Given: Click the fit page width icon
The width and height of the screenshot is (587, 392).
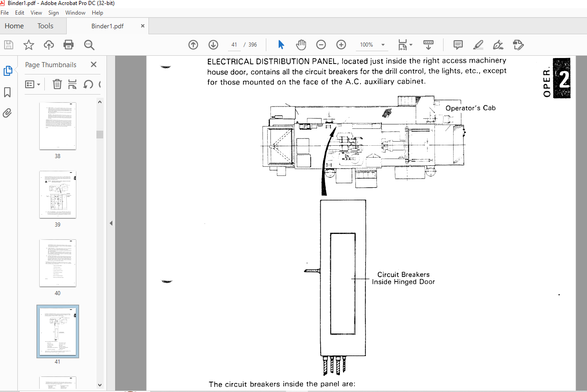Looking at the screenshot, I should coord(402,45).
